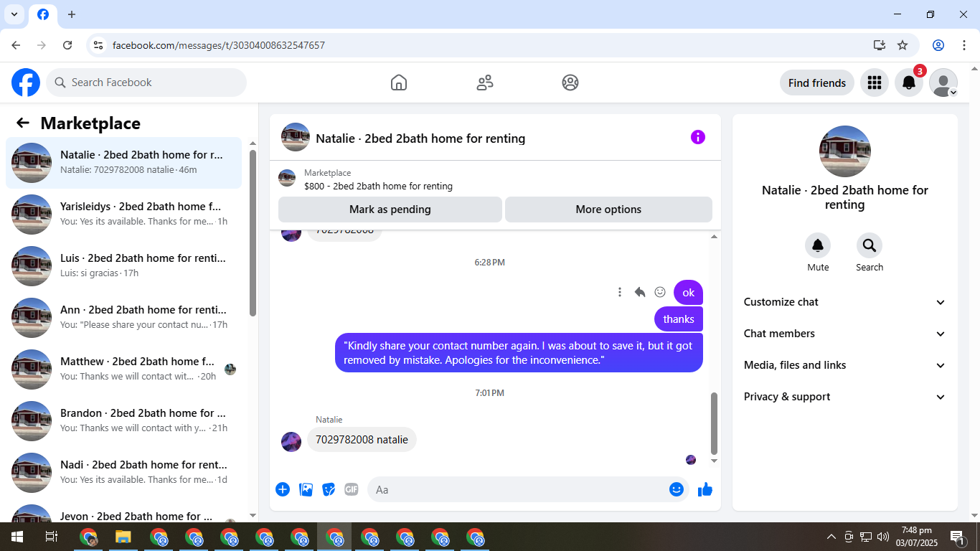980x551 pixels.
Task: Focus the Search Facebook field
Action: 146,83
